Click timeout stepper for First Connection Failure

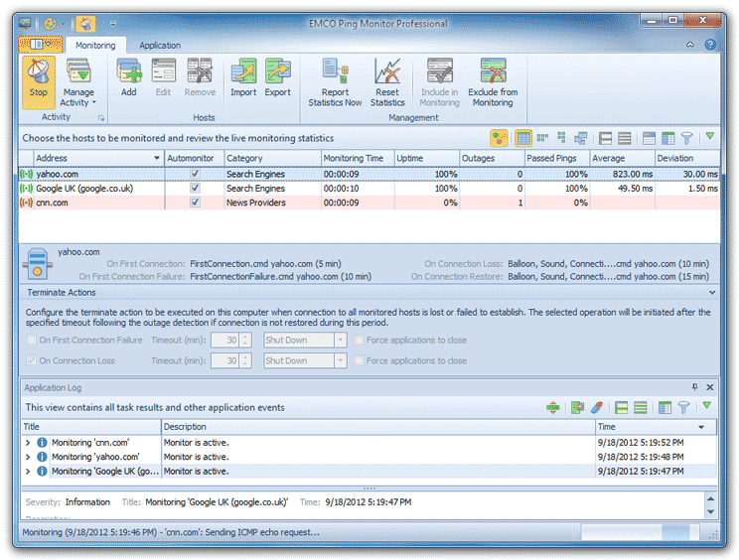(x=245, y=340)
